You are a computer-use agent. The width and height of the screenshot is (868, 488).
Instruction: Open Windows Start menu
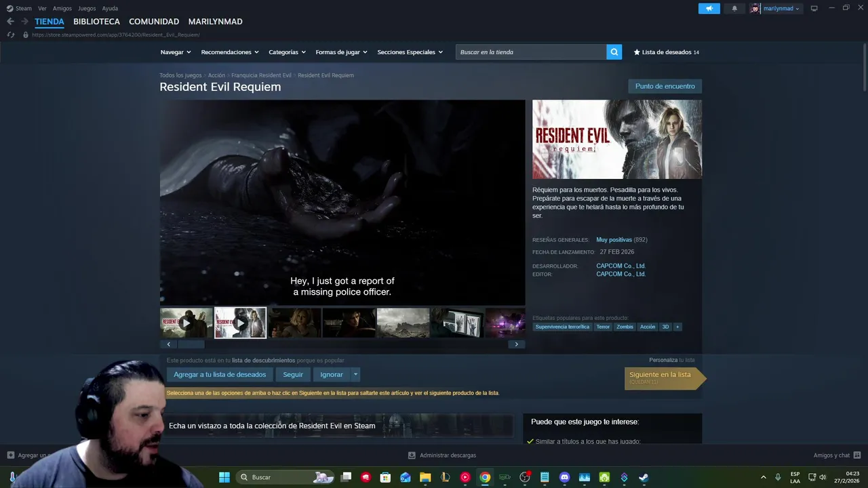[224, 477]
